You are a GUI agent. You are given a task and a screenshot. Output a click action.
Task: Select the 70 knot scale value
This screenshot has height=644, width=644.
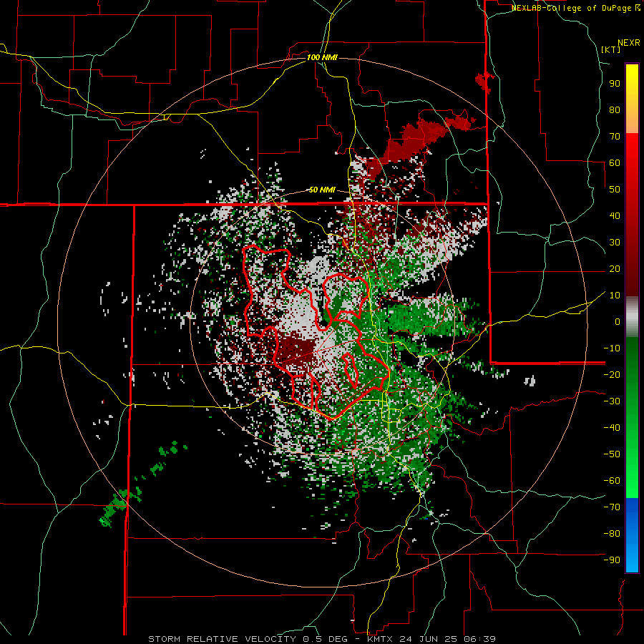tap(615, 137)
